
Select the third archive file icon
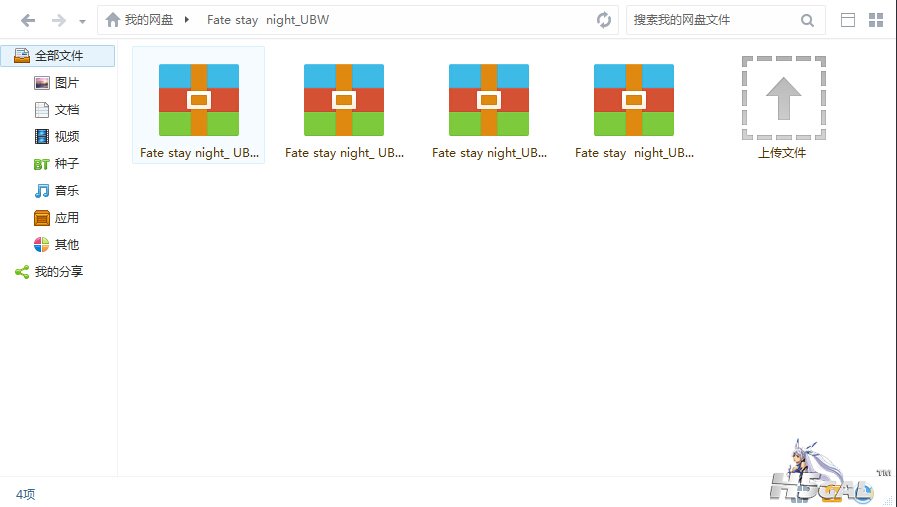point(489,100)
